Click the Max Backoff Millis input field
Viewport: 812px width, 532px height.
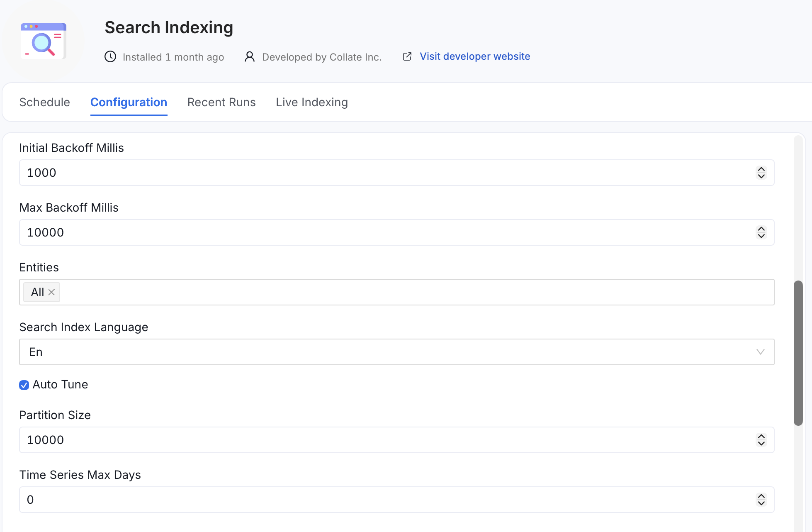pyautogui.click(x=396, y=232)
